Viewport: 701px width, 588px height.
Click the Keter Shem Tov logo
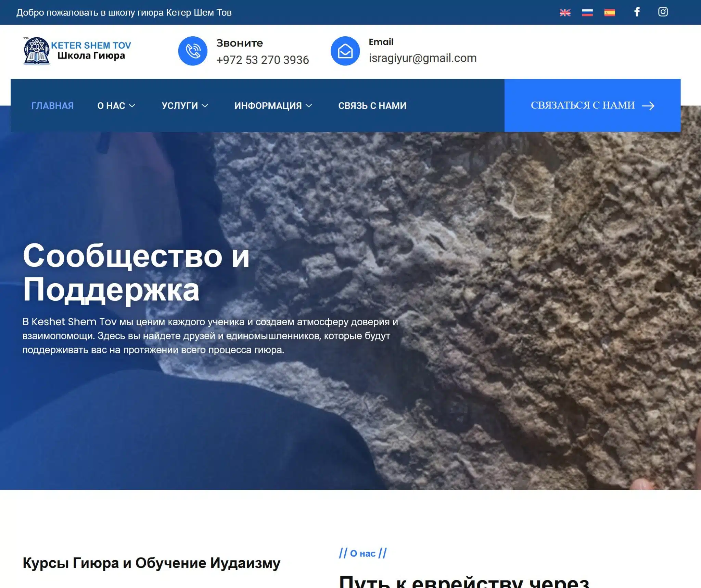(77, 51)
